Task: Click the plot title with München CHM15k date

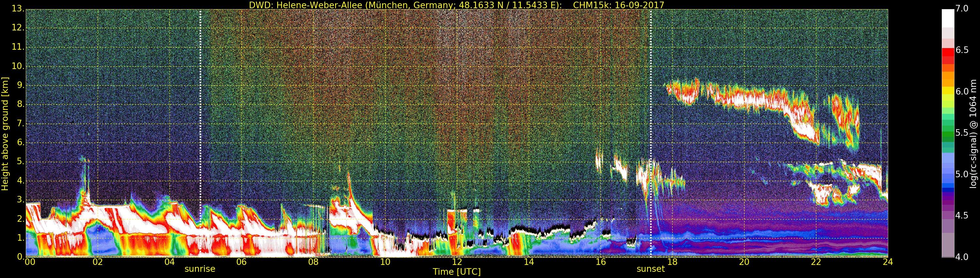Action: click(x=456, y=5)
